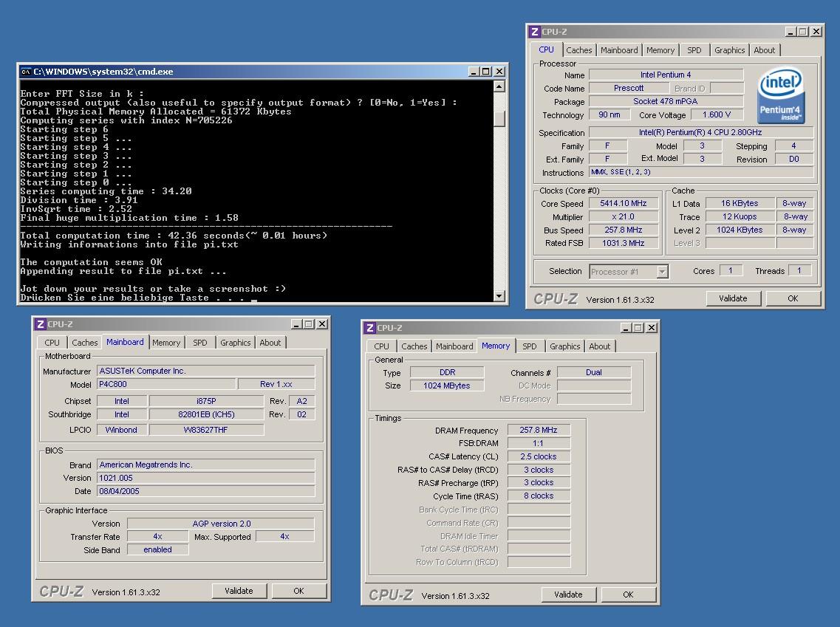
Task: Click the CAS# Latency value 2.5 clocks
Action: [539, 456]
